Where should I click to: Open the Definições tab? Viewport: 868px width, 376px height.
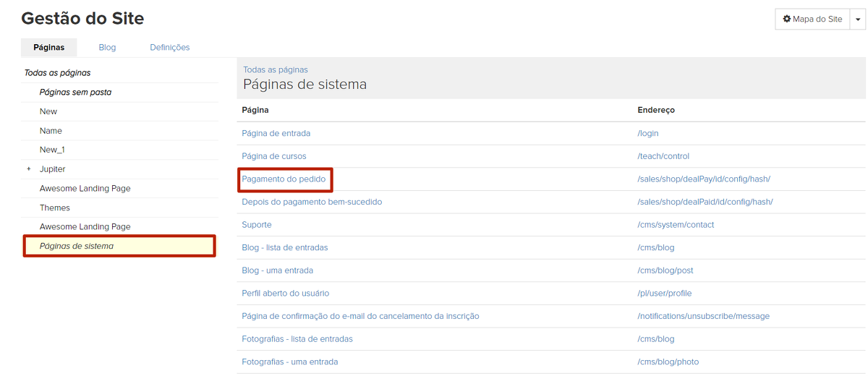169,48
